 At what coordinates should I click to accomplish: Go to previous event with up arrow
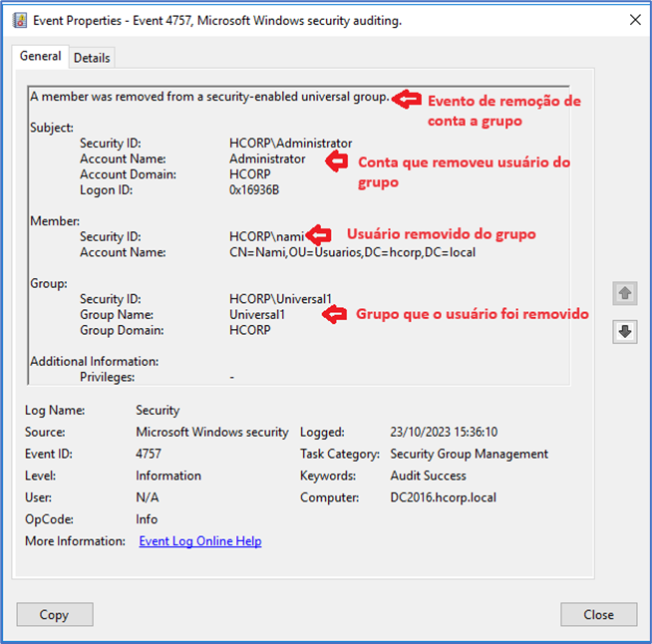[625, 293]
